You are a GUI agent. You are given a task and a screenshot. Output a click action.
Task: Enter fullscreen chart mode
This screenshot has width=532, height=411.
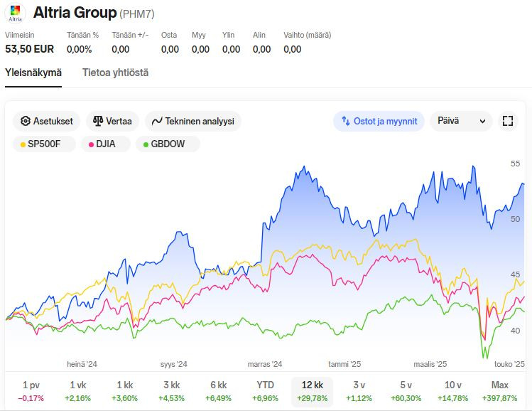[508, 121]
